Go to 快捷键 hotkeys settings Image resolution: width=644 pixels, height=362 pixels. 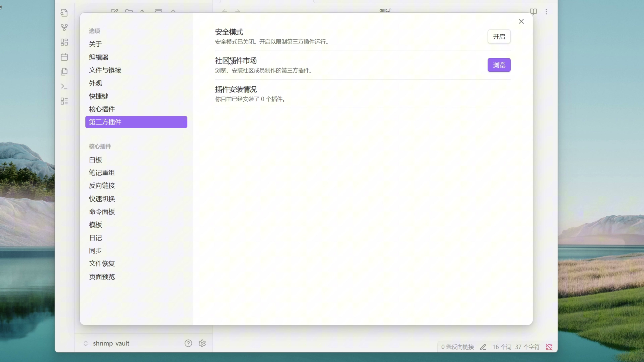tap(98, 96)
